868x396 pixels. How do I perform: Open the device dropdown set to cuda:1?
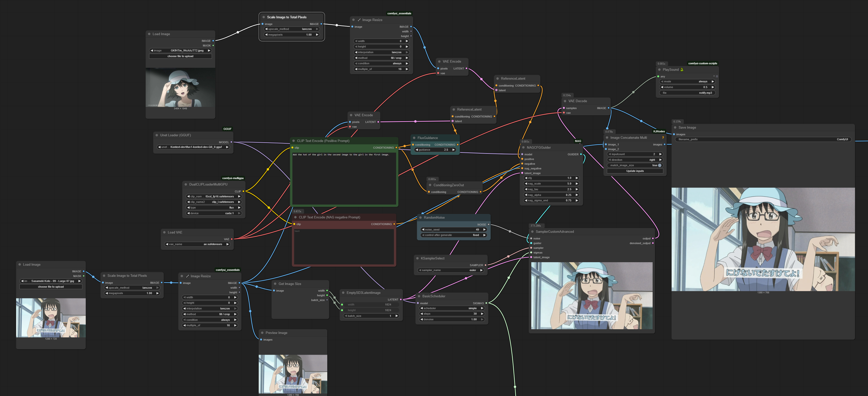[214, 213]
